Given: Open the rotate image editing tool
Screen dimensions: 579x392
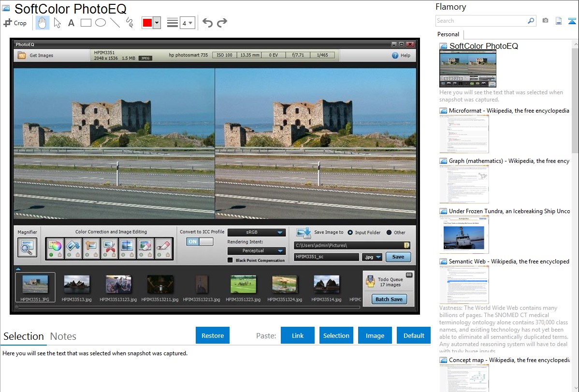Looking at the screenshot, I should tap(73, 246).
